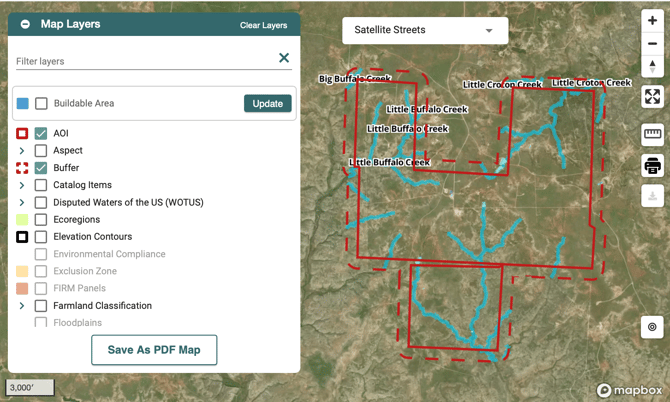The height and width of the screenshot is (402, 670).
Task: Zoom out of the map
Action: coord(652,44)
